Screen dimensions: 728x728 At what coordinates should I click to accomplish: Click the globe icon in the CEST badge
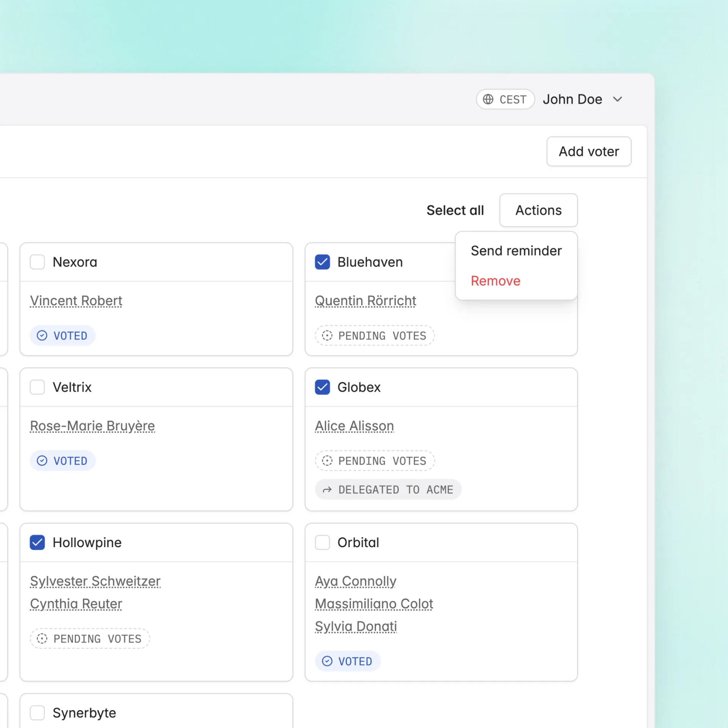488,99
